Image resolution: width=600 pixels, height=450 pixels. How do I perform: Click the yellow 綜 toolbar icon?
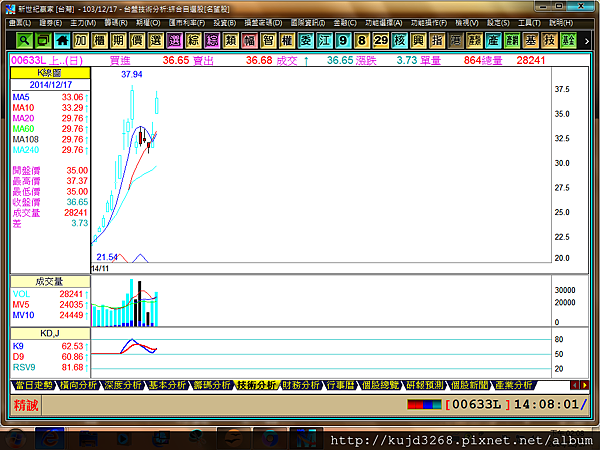193,41
